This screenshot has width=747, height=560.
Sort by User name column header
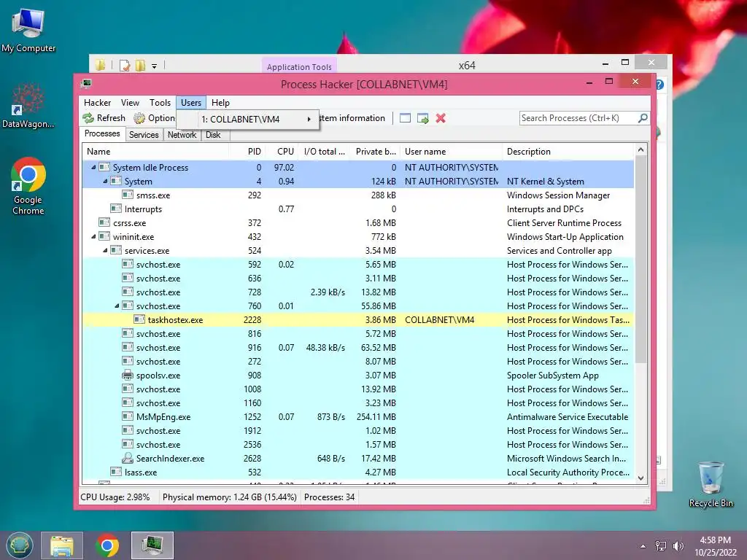451,152
